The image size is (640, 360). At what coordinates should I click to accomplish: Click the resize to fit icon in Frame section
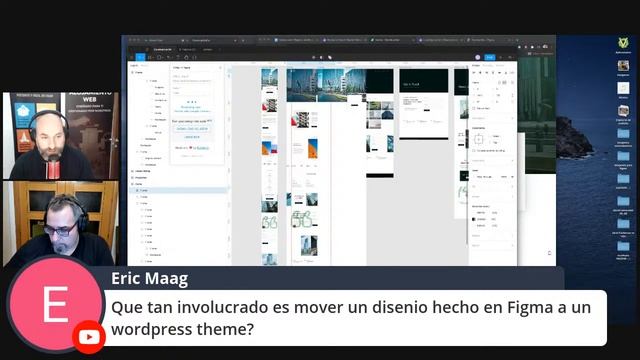(512, 82)
